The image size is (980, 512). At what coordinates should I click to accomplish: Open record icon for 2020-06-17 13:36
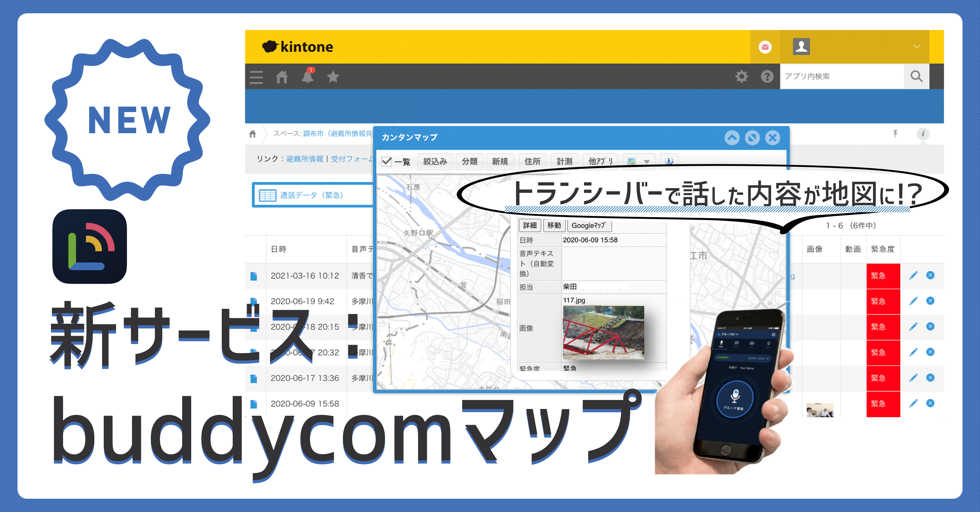coord(254,378)
